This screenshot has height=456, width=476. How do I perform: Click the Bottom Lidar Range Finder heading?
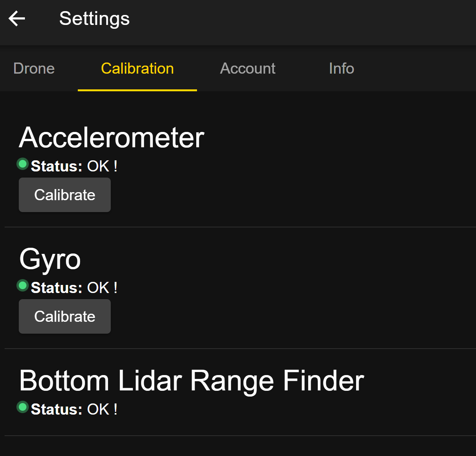(x=191, y=381)
